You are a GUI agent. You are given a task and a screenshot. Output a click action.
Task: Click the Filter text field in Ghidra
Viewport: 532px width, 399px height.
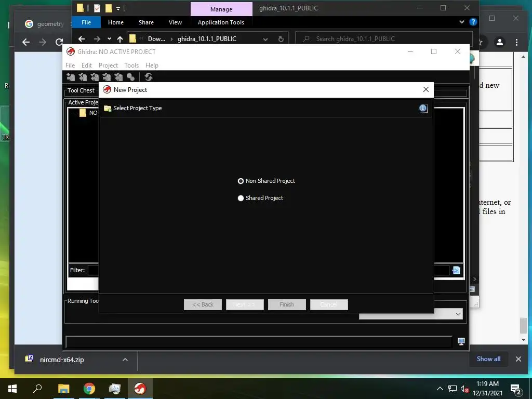(x=268, y=270)
